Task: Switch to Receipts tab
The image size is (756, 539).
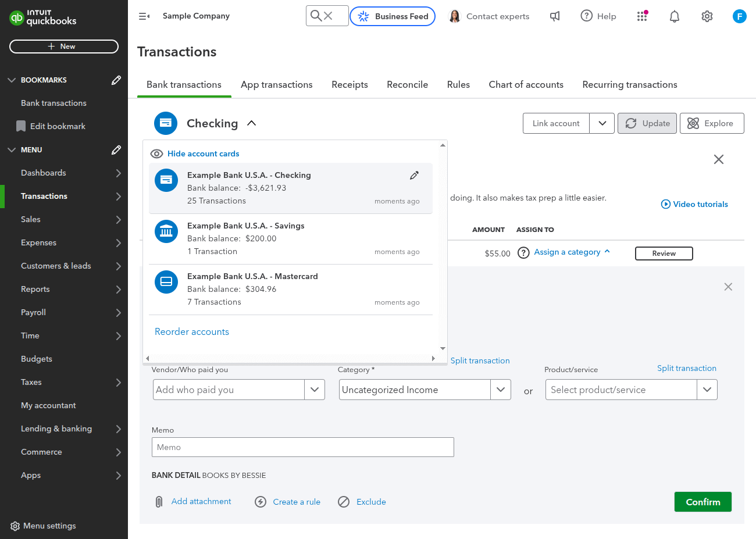Action: pos(350,84)
